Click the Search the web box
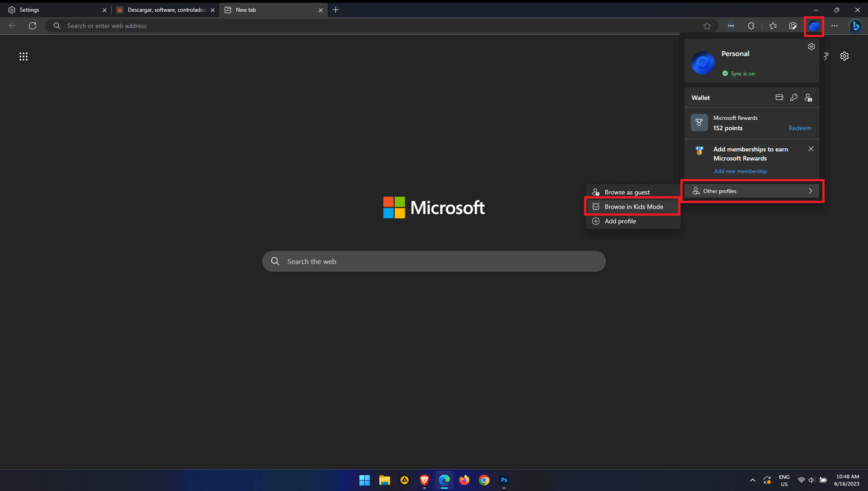This screenshot has width=868, height=491. pos(434,261)
